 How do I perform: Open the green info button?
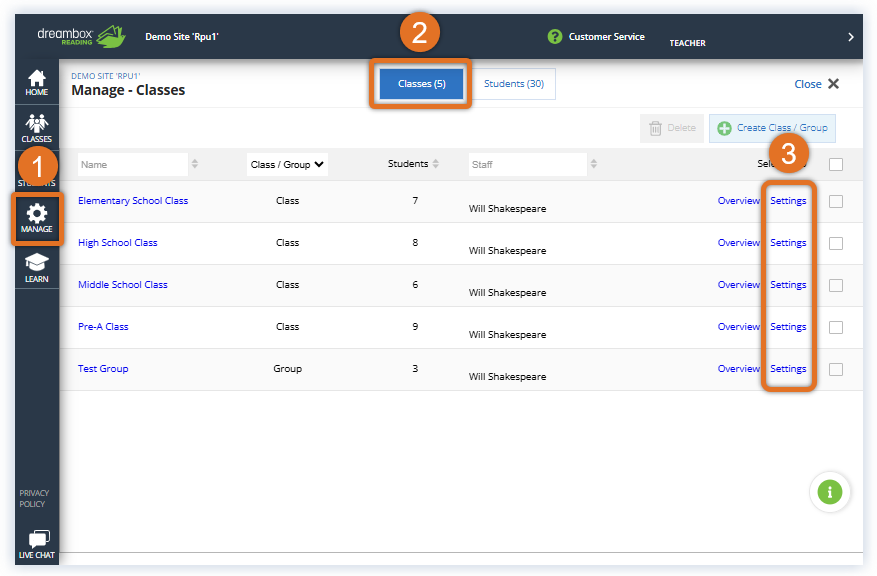tap(829, 491)
